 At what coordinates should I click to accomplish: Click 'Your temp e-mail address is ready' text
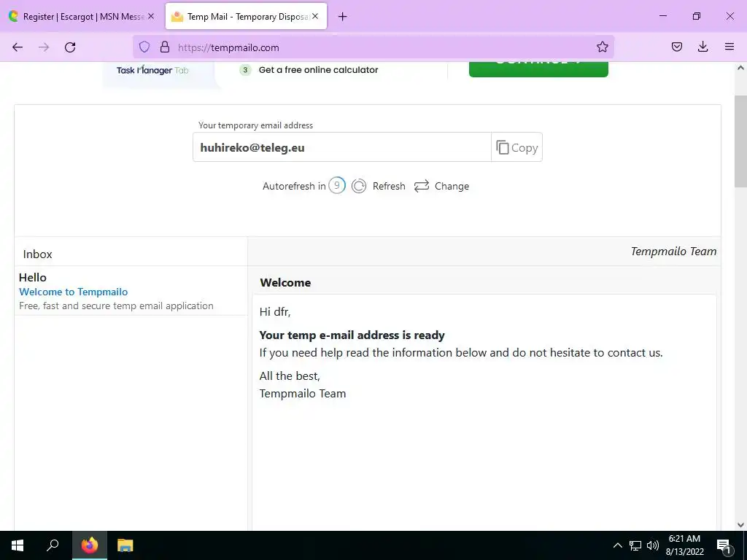[x=352, y=335]
